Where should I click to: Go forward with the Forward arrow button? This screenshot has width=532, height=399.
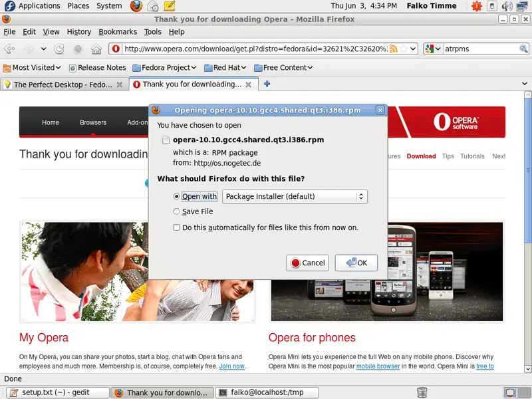pos(28,49)
